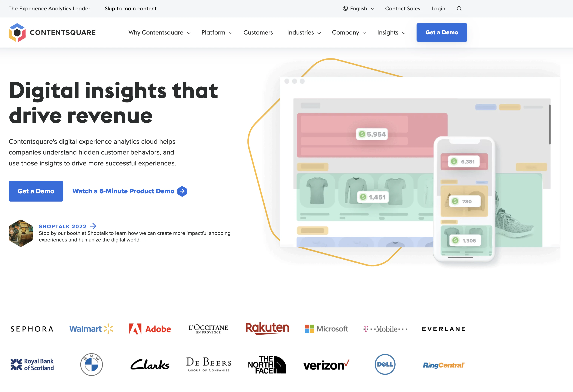Click the globe language icon
The image size is (573, 392).
(345, 9)
